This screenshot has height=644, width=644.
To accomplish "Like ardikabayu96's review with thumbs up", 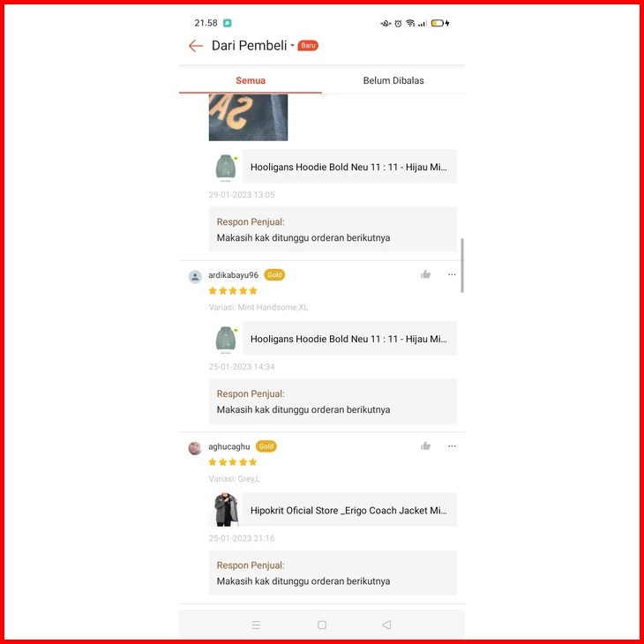I will 425,274.
